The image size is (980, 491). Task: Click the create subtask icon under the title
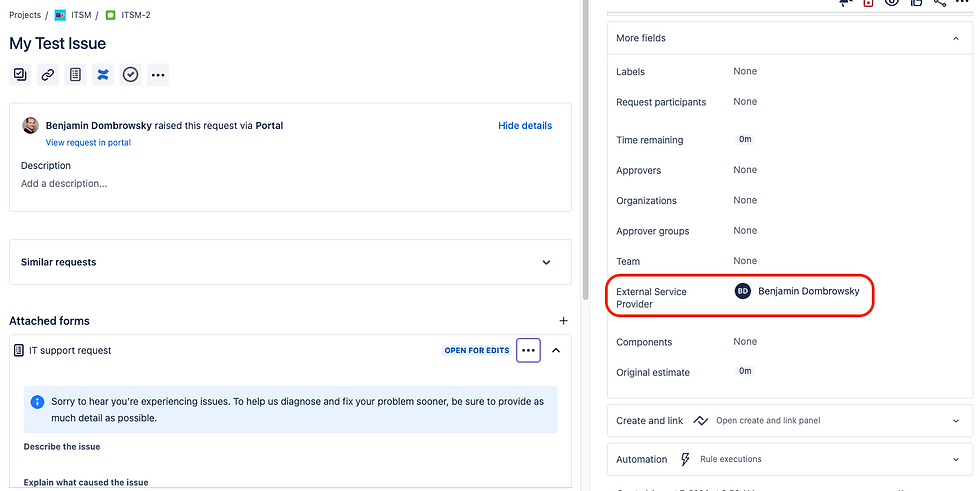(20, 75)
